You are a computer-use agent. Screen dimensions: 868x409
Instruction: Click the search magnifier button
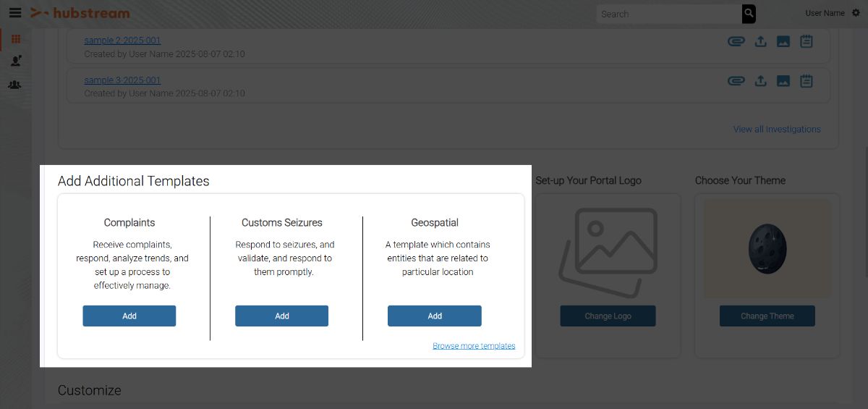(749, 13)
